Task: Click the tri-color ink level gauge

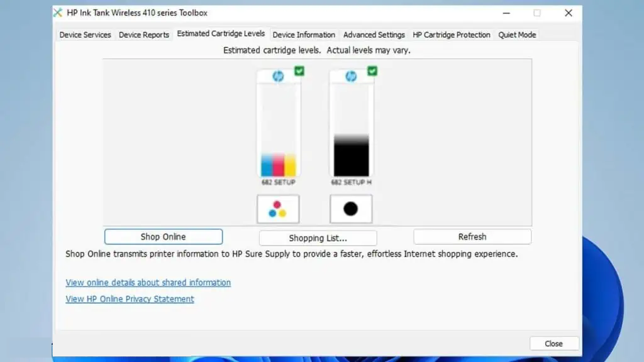Action: click(279, 129)
